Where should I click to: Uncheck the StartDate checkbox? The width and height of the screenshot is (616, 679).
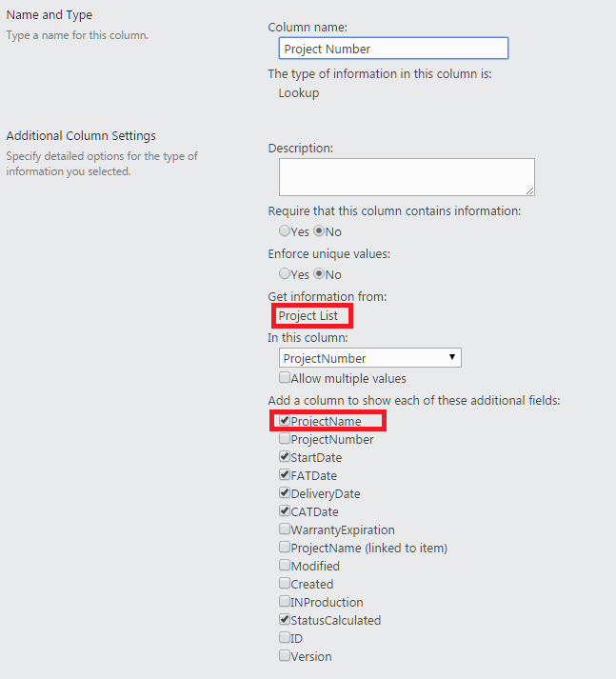coord(285,457)
